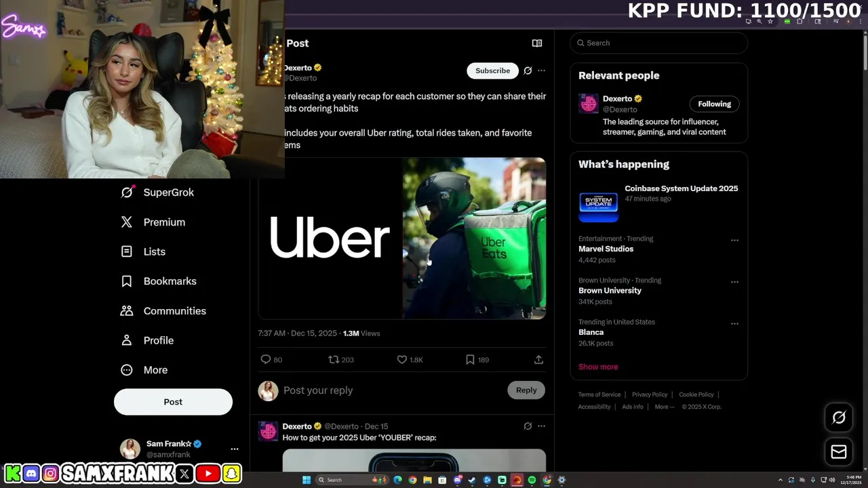868x488 pixels.
Task: Open Ads info footer link
Action: (x=633, y=407)
